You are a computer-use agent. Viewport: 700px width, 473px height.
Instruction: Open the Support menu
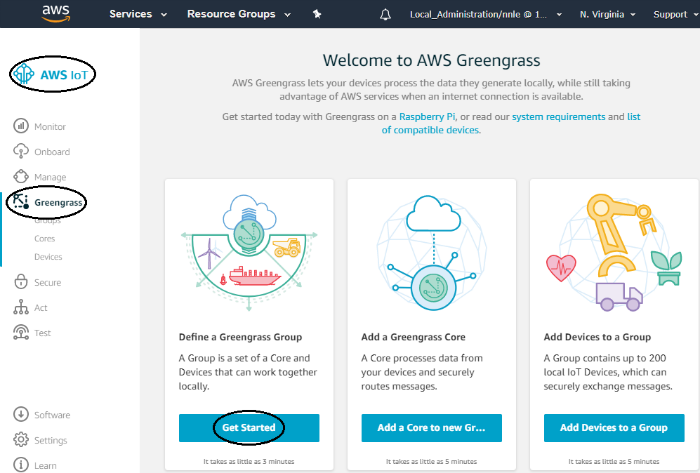coord(675,14)
